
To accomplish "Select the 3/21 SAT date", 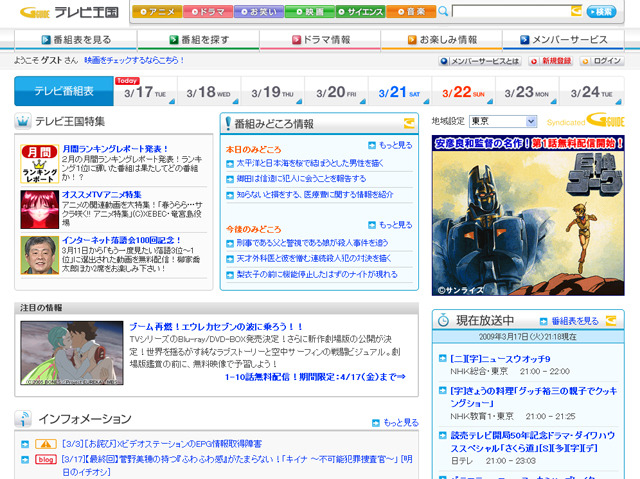I will [x=400, y=92].
